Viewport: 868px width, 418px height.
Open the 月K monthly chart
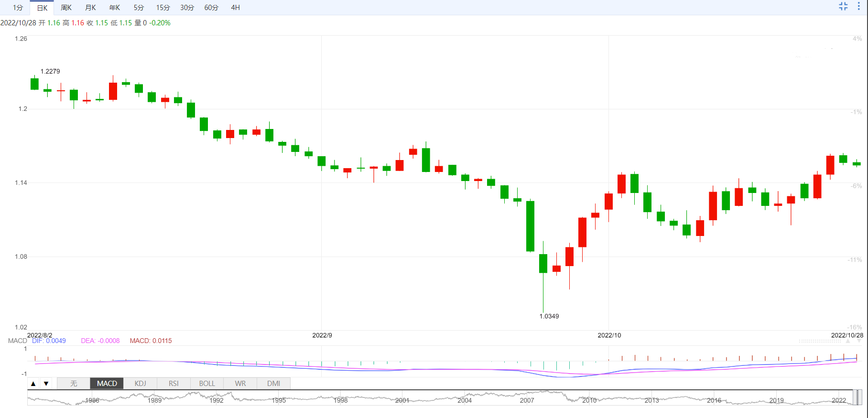click(90, 8)
